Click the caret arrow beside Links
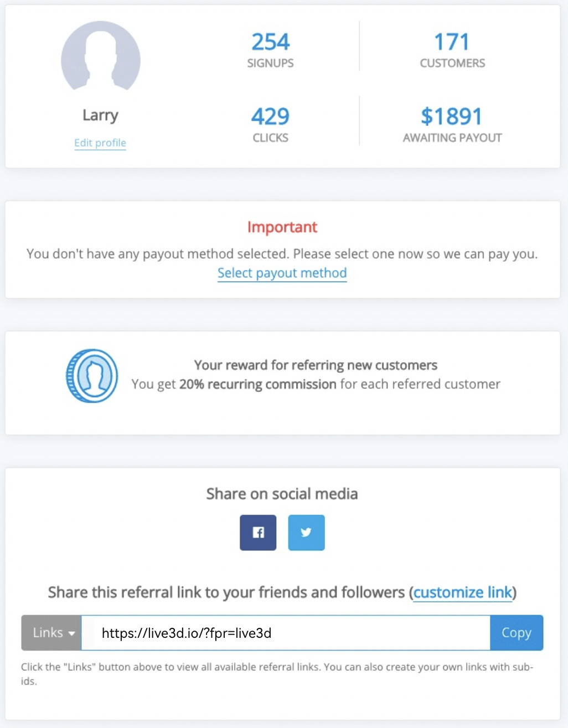Viewport: 568px width, 728px height. pos(71,633)
